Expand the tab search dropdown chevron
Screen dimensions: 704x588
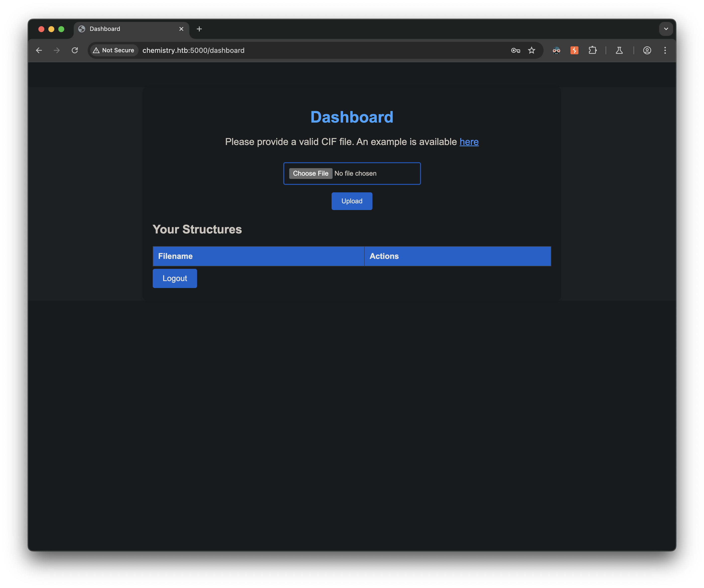click(666, 29)
